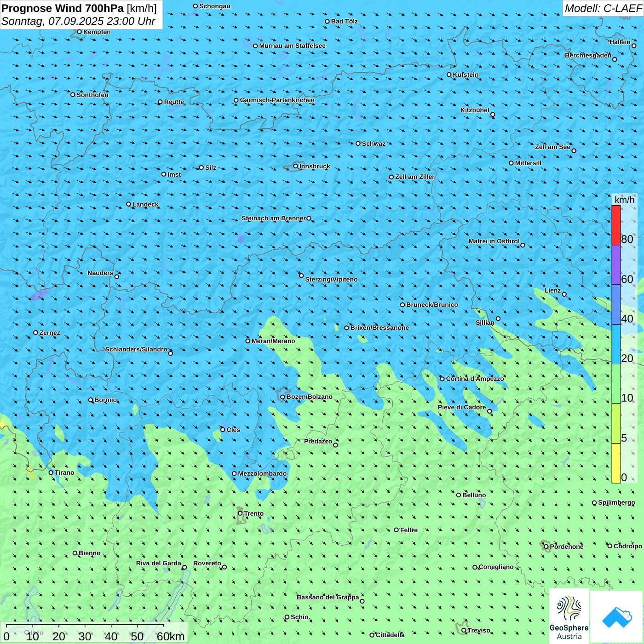The height and width of the screenshot is (644, 644).
Task: Click the Bozen/Bolzano city label
Action: click(x=310, y=397)
